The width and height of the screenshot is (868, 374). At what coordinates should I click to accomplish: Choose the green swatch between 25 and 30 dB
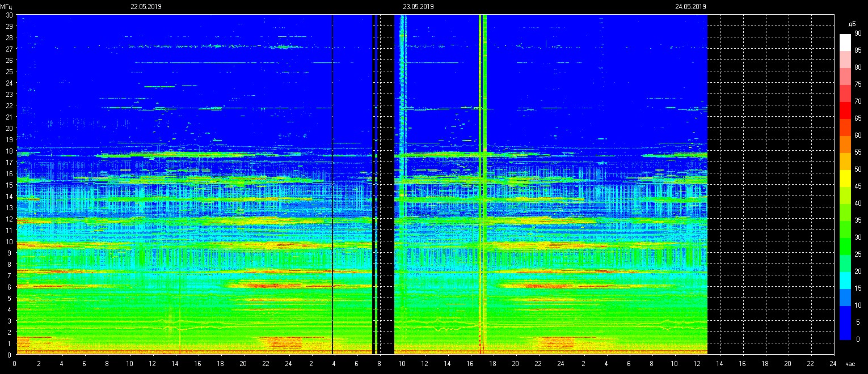click(x=845, y=246)
